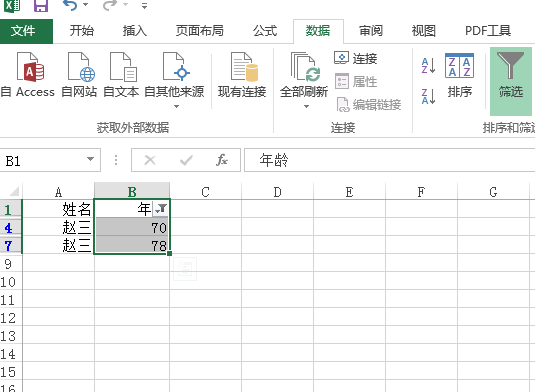Switch to the 开始 ribbon tab
This screenshot has width=535, height=392.
click(x=82, y=31)
